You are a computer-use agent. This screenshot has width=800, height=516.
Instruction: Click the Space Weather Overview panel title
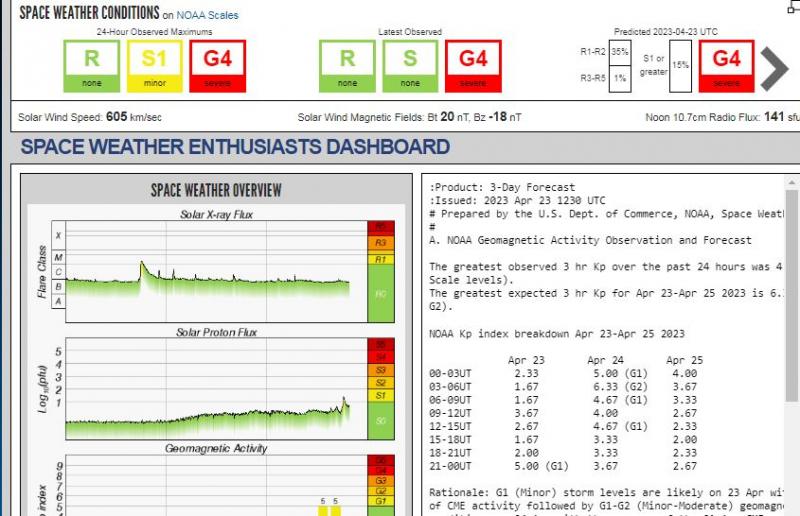[216, 190]
